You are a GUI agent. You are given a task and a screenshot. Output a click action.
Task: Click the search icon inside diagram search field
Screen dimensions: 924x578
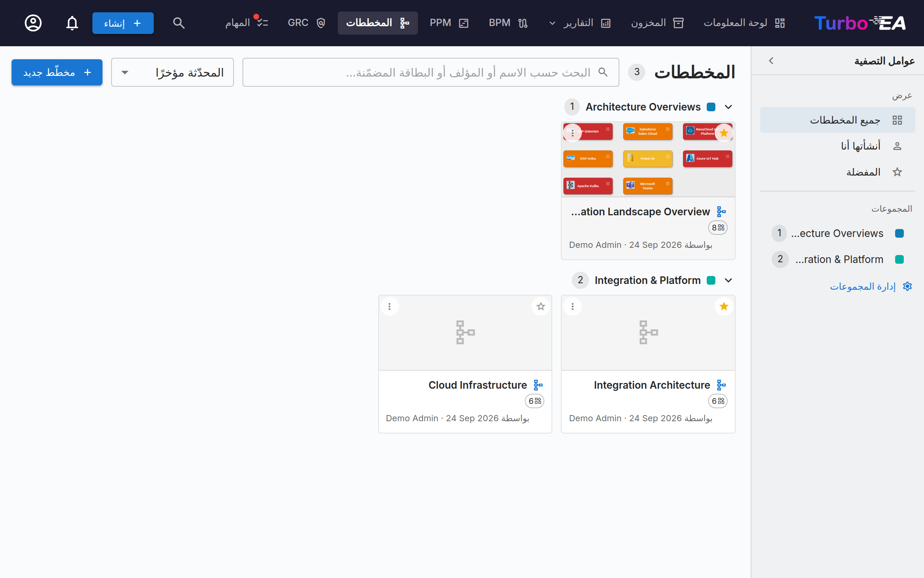coord(603,72)
